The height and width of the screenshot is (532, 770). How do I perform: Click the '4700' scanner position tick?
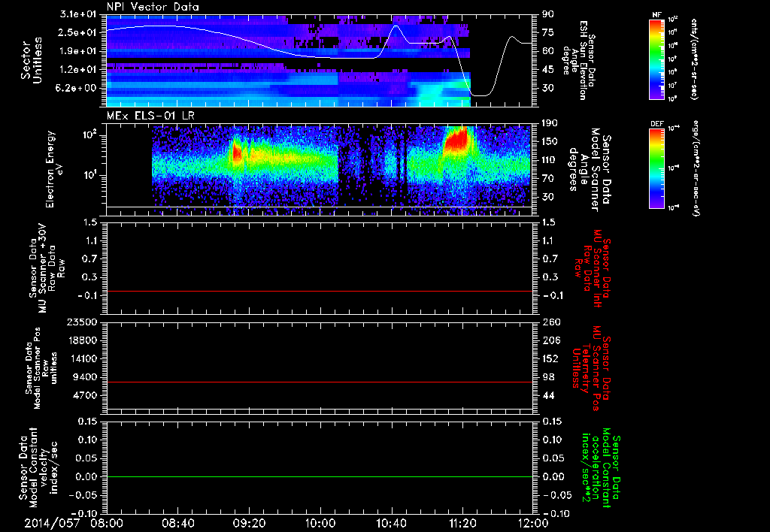pos(85,395)
